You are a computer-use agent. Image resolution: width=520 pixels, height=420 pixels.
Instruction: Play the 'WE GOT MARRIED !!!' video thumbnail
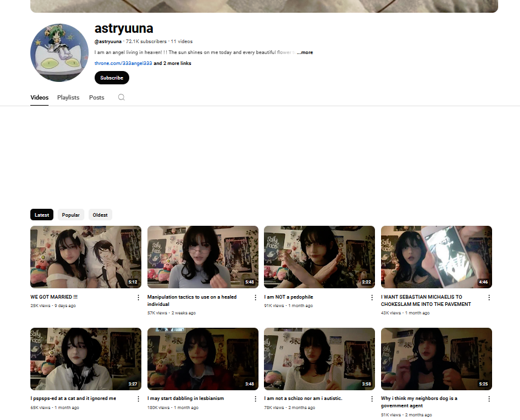click(86, 257)
